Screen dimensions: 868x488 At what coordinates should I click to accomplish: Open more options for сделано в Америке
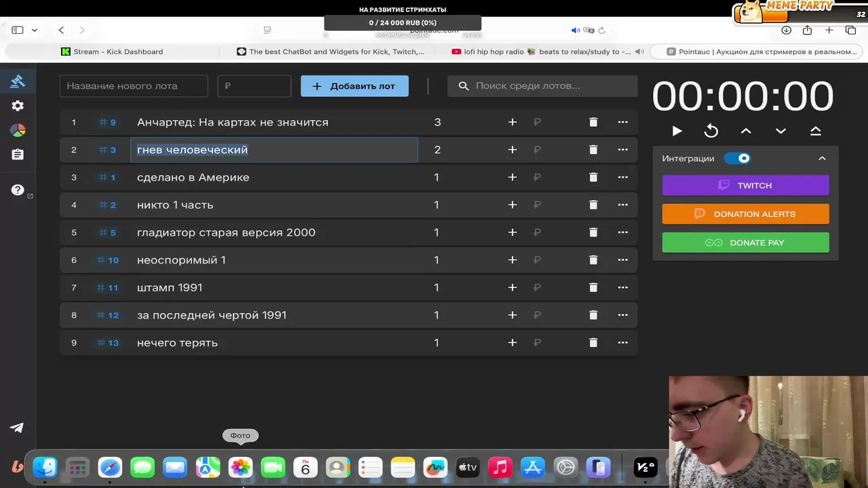(623, 178)
